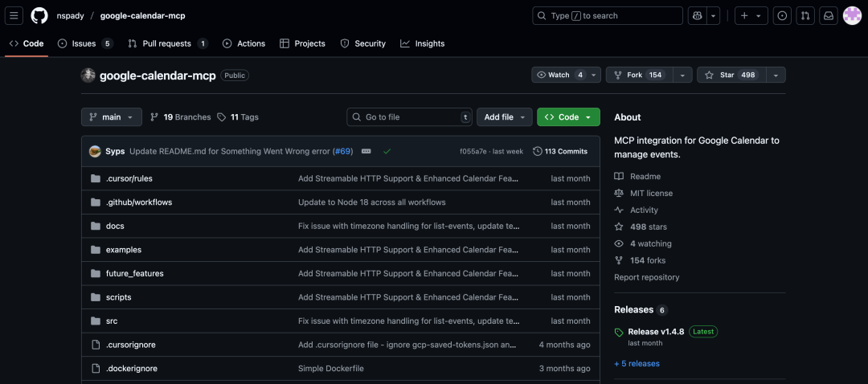Open the Add file dropdown
Image resolution: width=868 pixels, height=384 pixels.
[504, 116]
